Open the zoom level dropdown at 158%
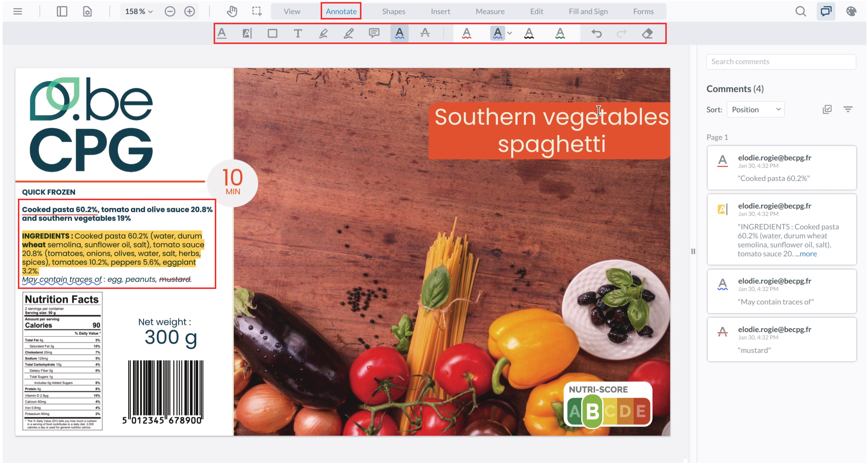The width and height of the screenshot is (868, 463). click(139, 11)
